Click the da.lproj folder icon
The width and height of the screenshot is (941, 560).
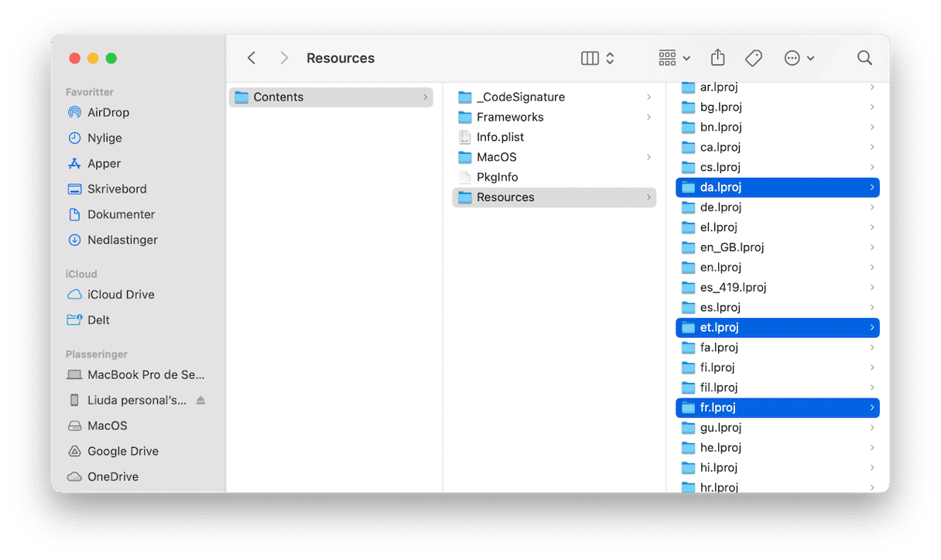click(688, 187)
